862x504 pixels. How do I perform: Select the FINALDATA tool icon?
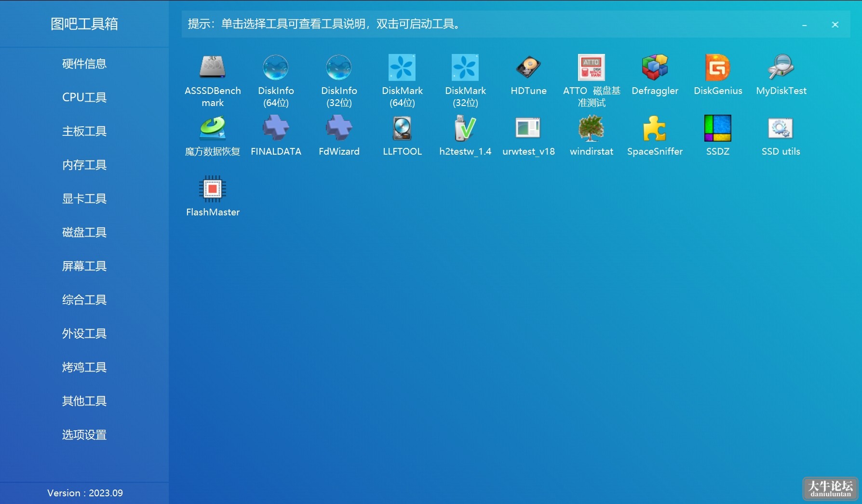(276, 128)
